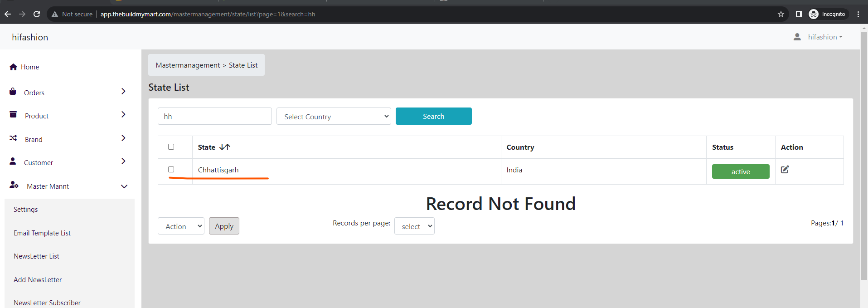Click the browser back arrow

tap(8, 14)
